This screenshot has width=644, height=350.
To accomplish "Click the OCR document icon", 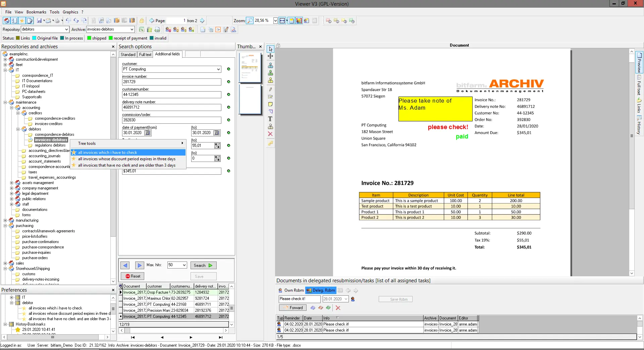I will click(233, 30).
